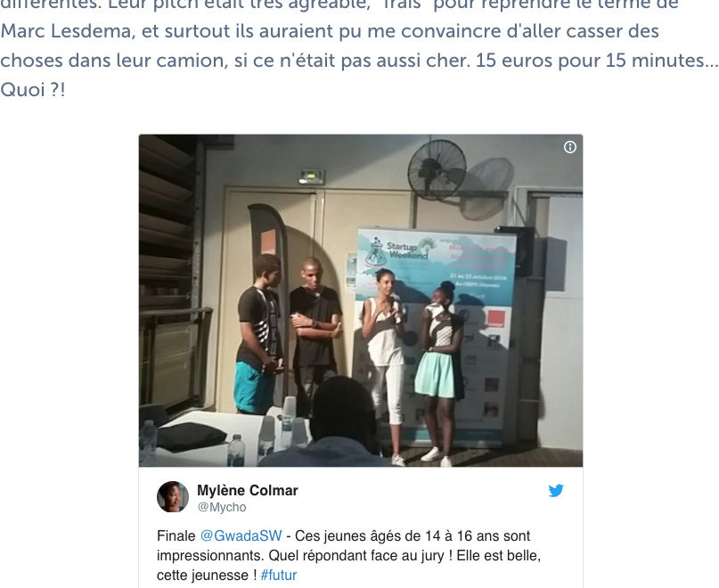Open the @GwadaSW mention link
The image size is (719, 588).
tap(241, 535)
